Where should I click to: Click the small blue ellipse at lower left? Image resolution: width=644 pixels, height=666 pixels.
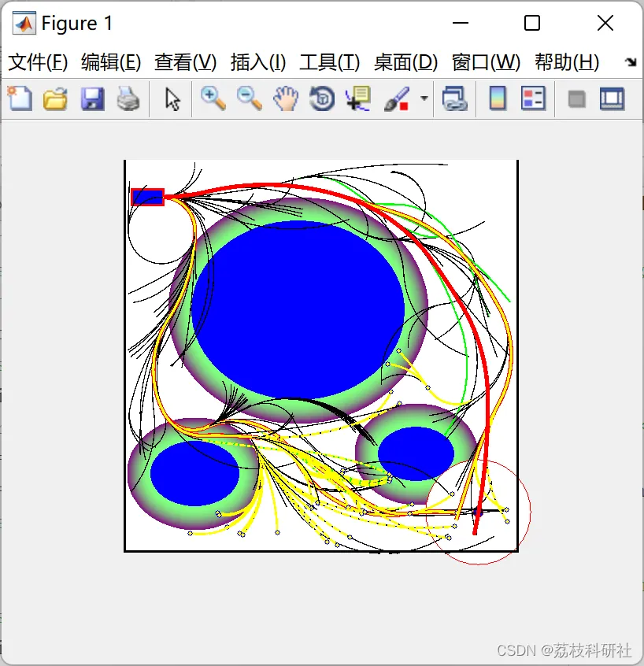194,473
